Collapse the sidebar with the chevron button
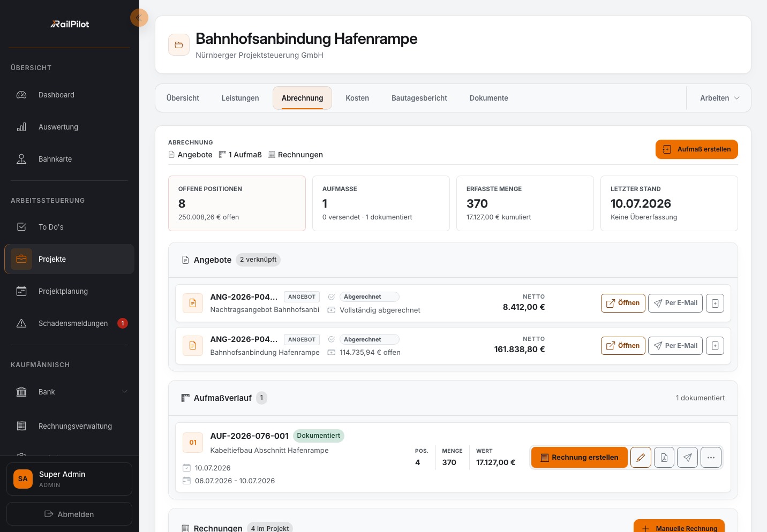767x532 pixels. coord(139,18)
